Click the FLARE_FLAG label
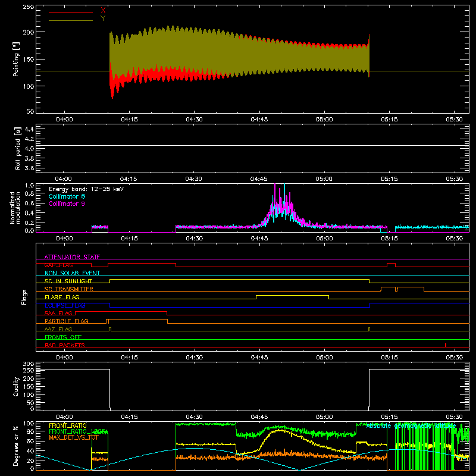Screen dimensions: 476x476 point(62,297)
